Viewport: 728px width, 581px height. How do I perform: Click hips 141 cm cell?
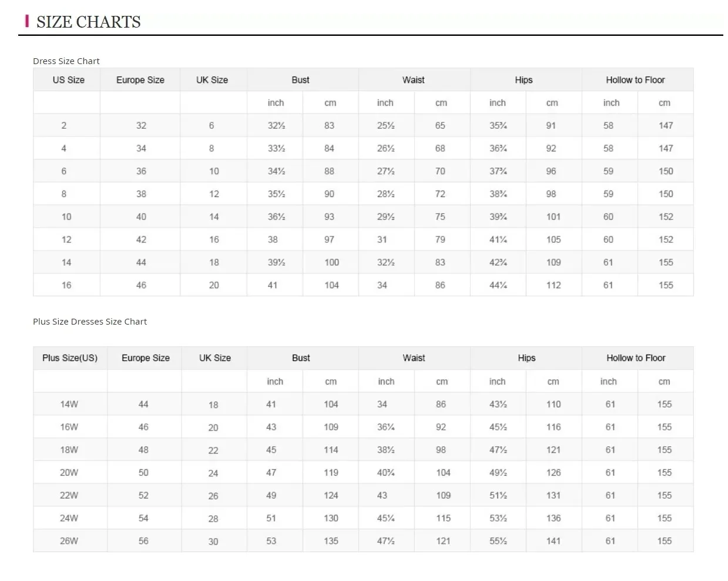point(553,541)
